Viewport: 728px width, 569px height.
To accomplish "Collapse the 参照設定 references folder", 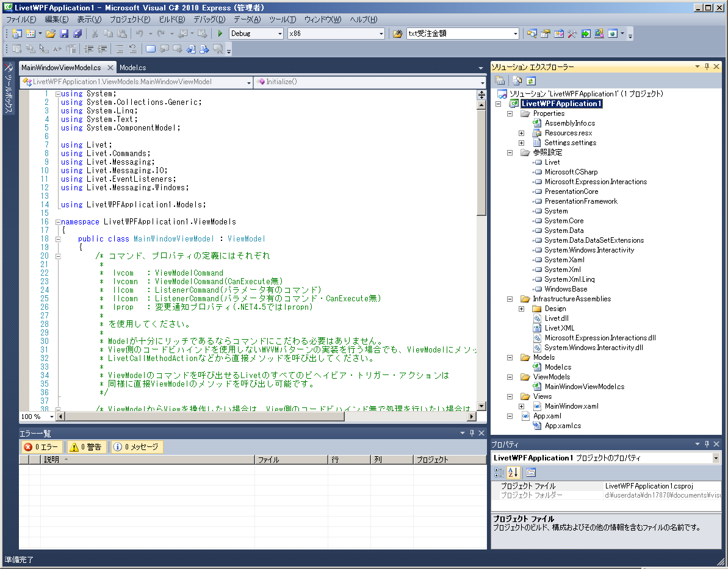I will tap(510, 152).
